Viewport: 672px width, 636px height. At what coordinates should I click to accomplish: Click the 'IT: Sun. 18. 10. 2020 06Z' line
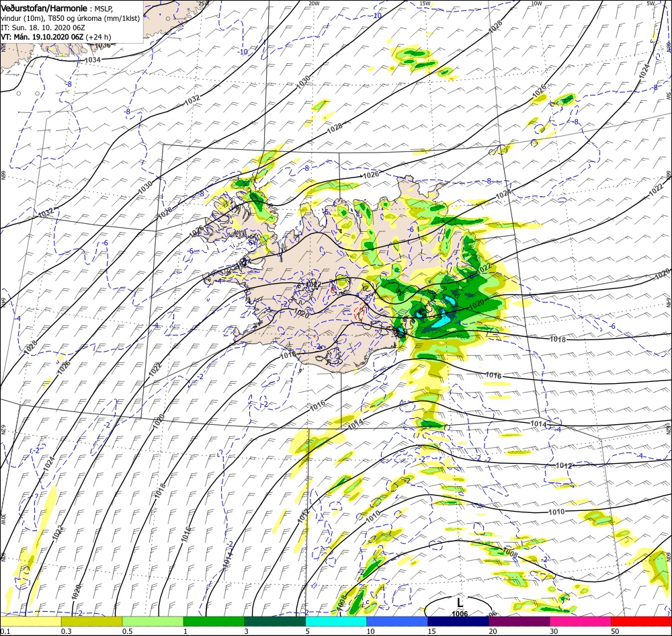[43, 28]
